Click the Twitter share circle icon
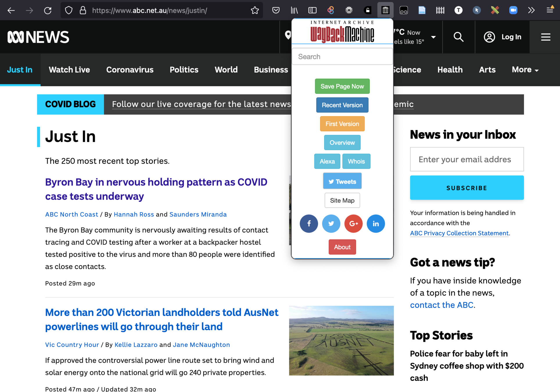 [x=331, y=224]
